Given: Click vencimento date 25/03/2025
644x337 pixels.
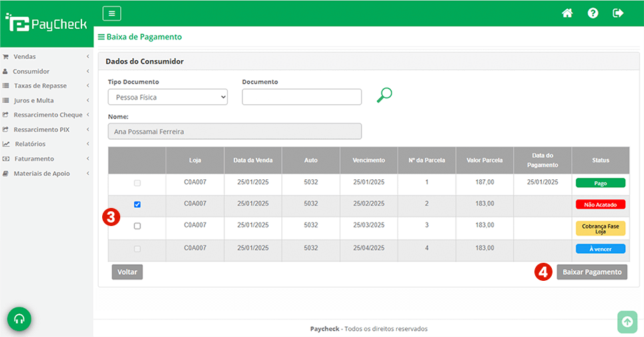Looking at the screenshot, I should tap(369, 225).
